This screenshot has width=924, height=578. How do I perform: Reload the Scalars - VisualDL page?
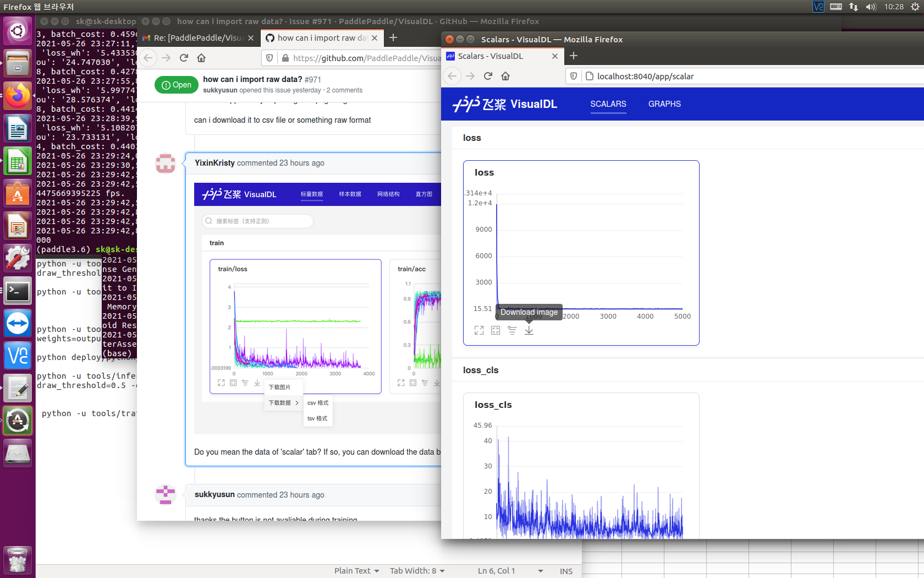click(x=488, y=76)
